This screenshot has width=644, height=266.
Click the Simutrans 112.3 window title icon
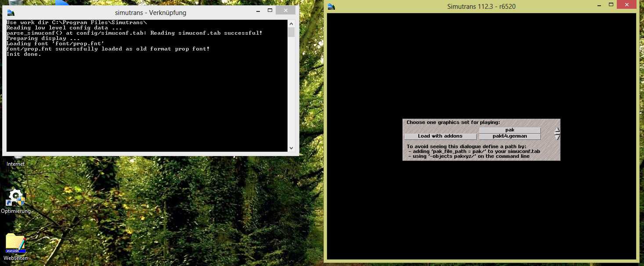(331, 6)
